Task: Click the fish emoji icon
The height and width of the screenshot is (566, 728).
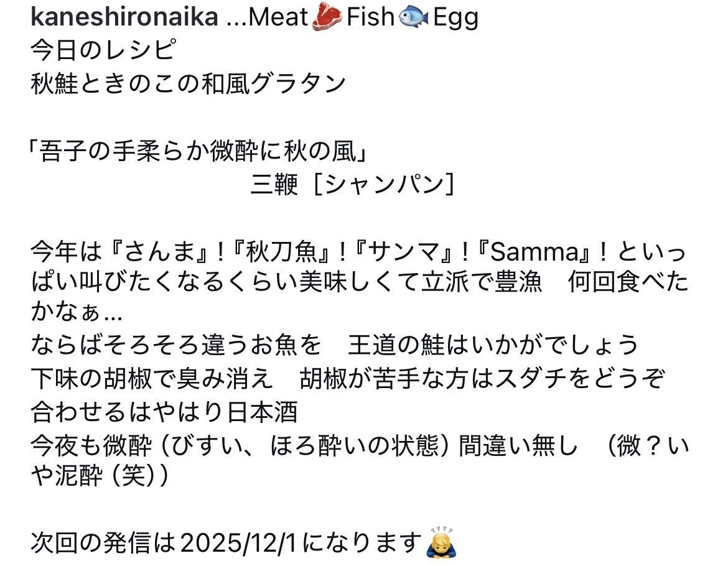Action: (x=413, y=17)
